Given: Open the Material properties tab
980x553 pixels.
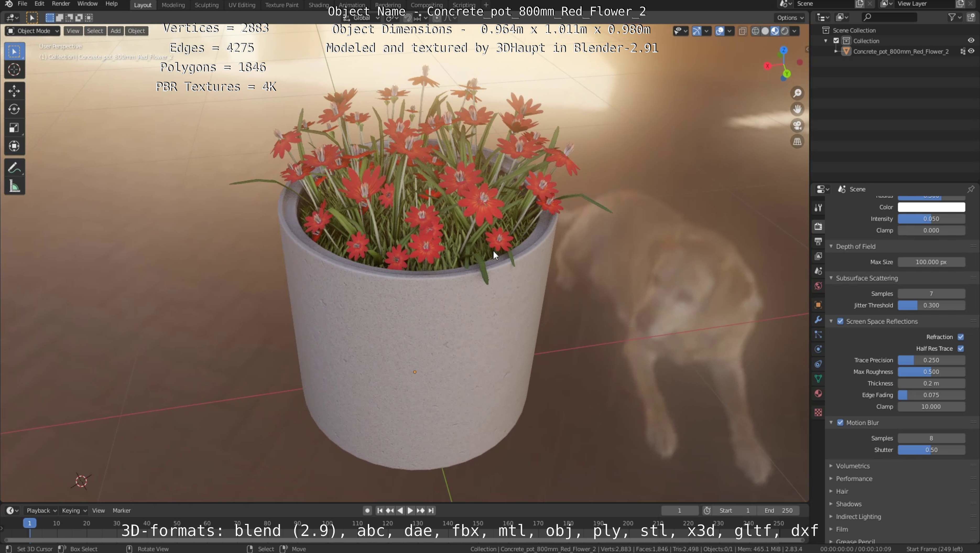Looking at the screenshot, I should 818,394.
